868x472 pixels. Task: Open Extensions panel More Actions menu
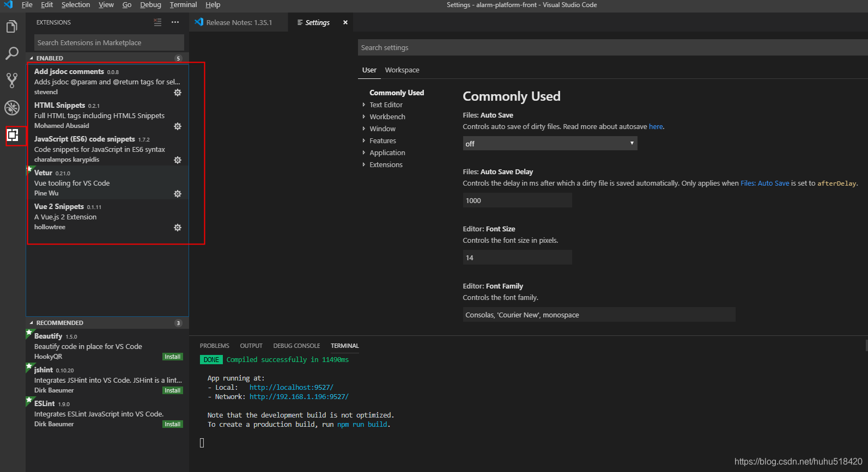[x=175, y=22]
